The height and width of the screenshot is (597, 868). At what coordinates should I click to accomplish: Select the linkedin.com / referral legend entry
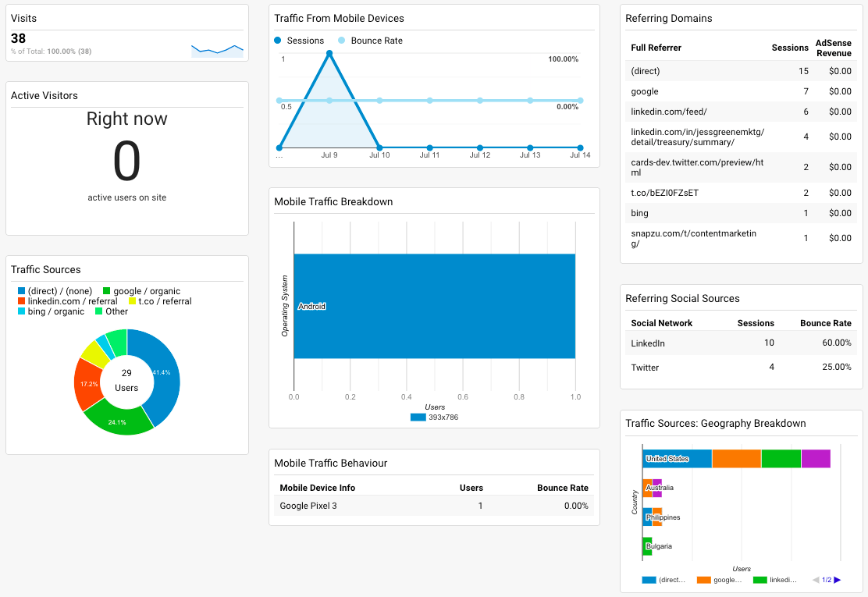coord(68,301)
